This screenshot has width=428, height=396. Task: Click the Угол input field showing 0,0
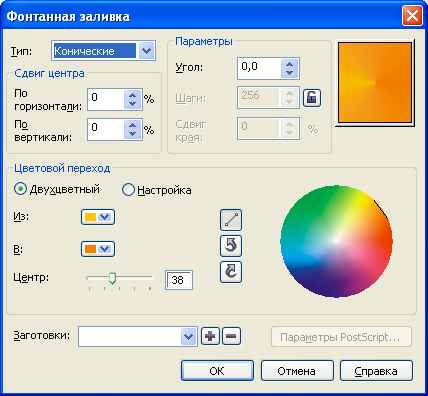pos(260,68)
